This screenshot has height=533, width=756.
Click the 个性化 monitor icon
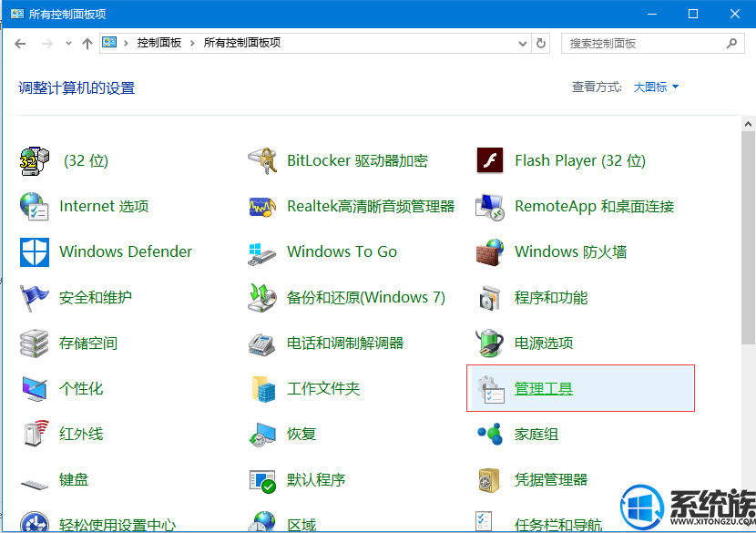click(35, 389)
